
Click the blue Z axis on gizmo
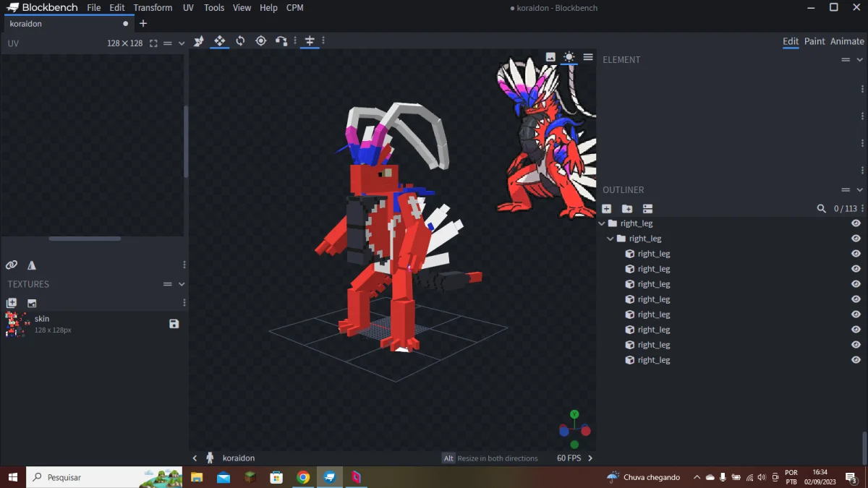point(564,431)
